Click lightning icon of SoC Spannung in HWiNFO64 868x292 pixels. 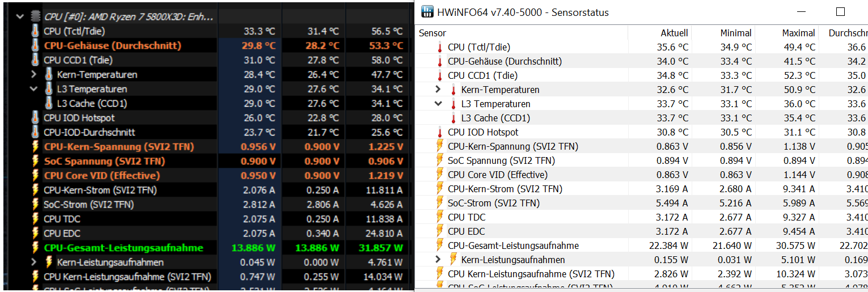(x=439, y=160)
